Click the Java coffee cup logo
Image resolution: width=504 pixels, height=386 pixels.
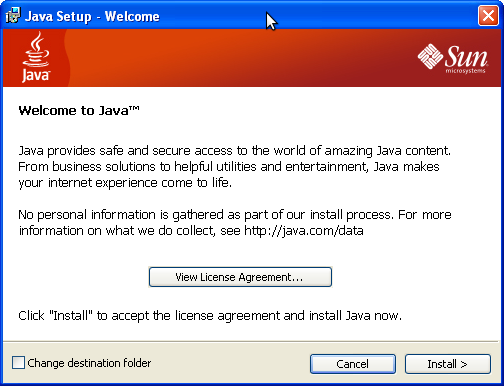pyautogui.click(x=36, y=49)
